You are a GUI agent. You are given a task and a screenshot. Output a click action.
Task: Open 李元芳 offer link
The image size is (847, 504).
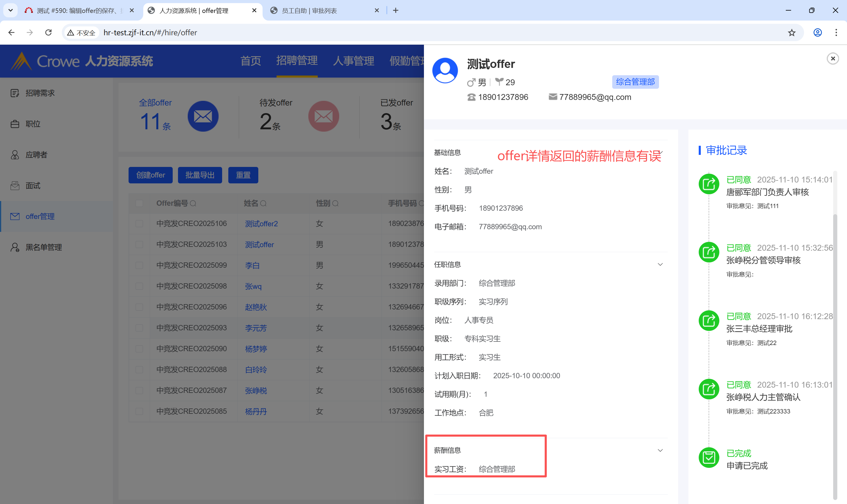coord(256,328)
